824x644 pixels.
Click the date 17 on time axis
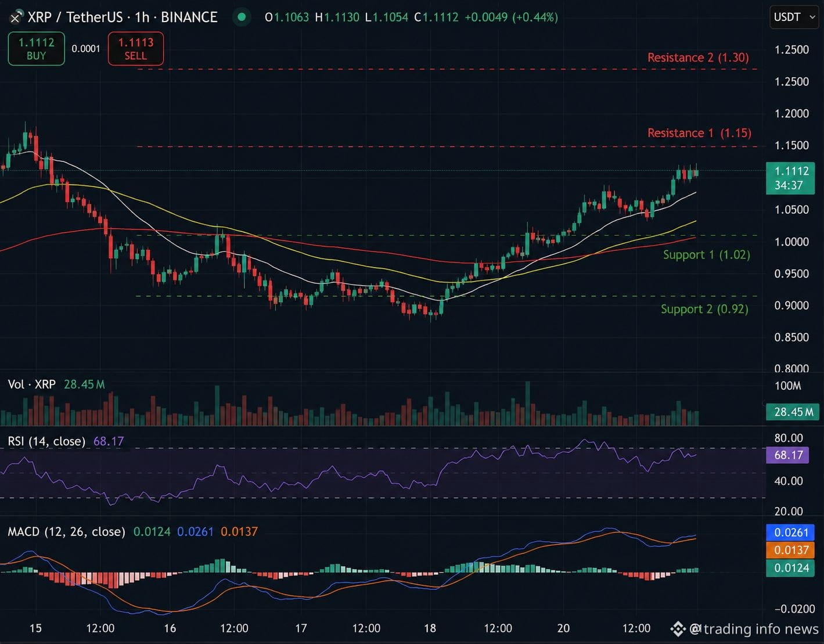(x=301, y=628)
